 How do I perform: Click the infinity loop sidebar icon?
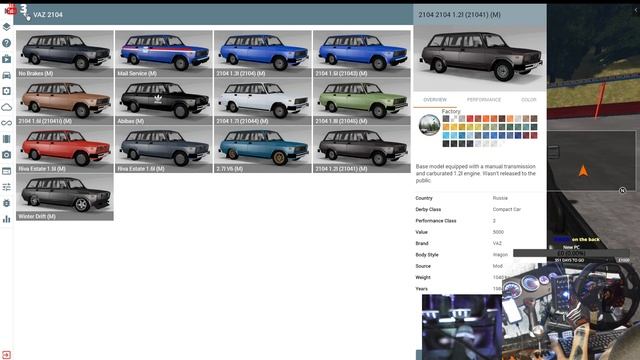point(7,123)
